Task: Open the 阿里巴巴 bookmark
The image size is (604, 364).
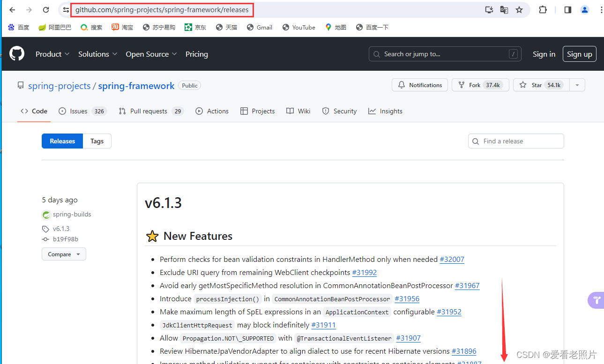Action: point(55,28)
